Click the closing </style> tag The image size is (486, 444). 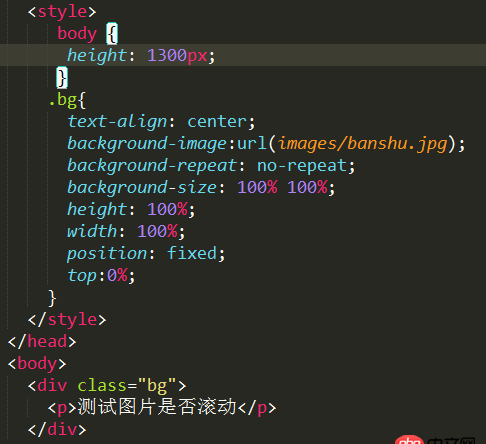[x=67, y=320]
